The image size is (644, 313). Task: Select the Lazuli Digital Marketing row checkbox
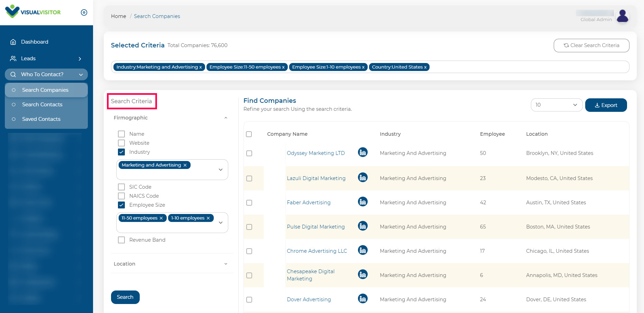[x=249, y=179]
